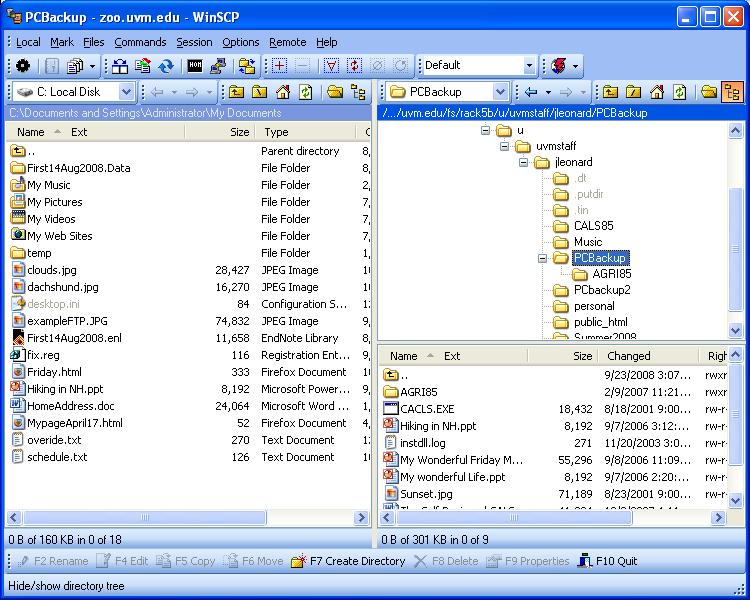Go to local root directory icon
This screenshot has height=600, width=750.
click(260, 91)
